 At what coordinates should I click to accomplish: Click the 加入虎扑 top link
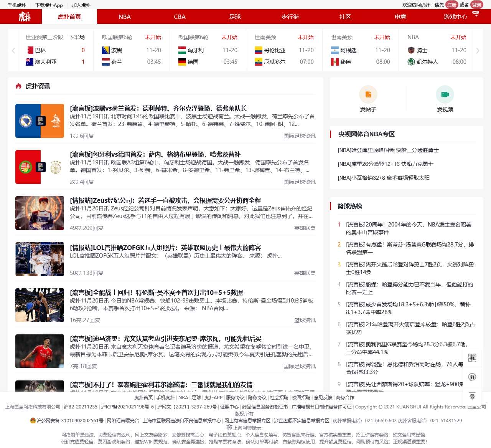(81, 5)
